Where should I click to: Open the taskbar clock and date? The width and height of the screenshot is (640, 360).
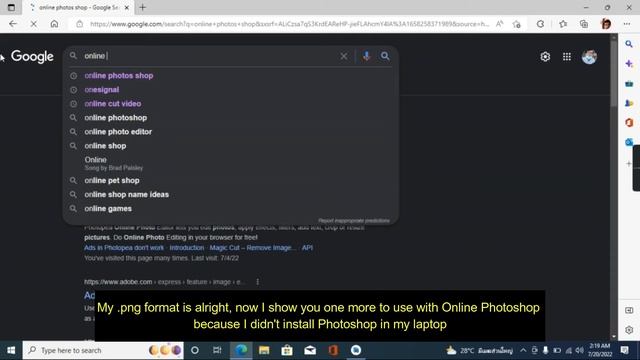[x=600, y=350]
